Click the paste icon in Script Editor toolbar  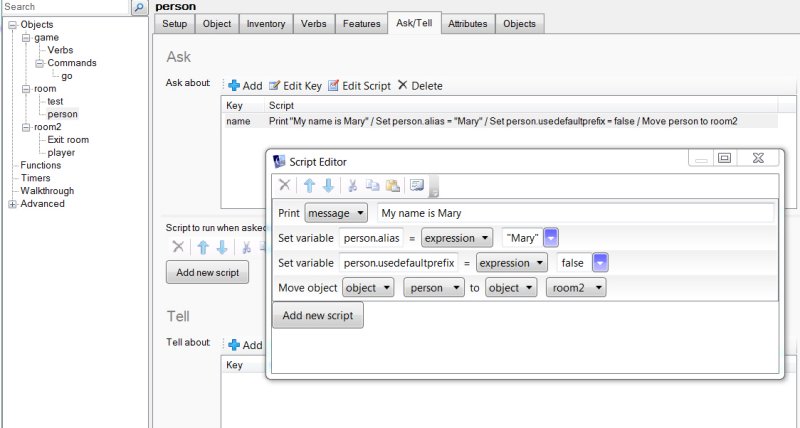pos(392,185)
